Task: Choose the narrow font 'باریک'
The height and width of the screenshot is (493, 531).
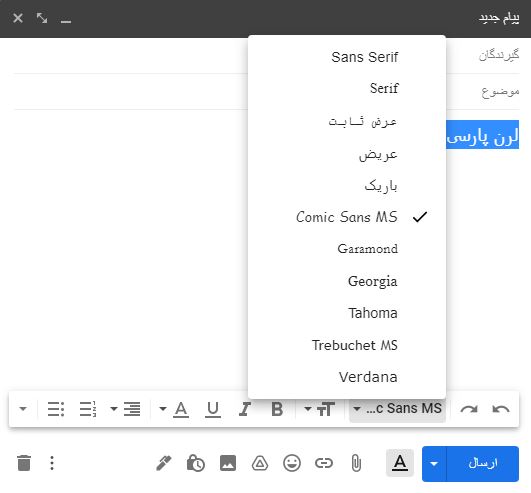Action: click(x=347, y=185)
